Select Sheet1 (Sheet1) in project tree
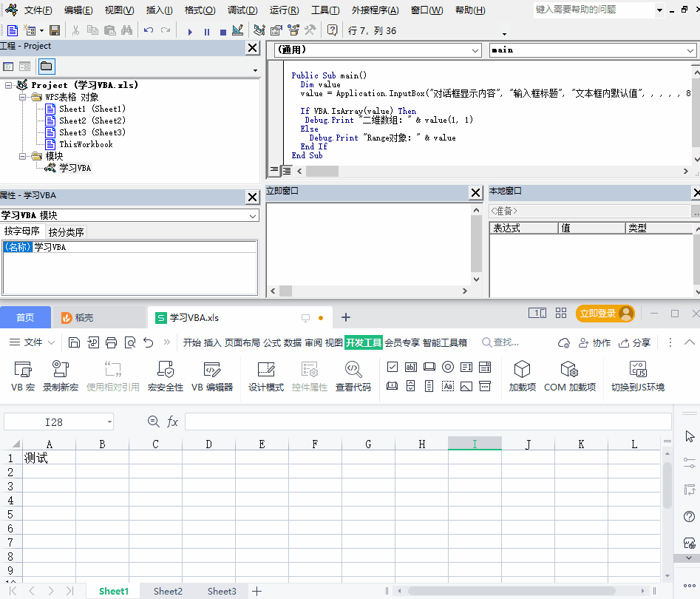700x599 pixels. tap(92, 109)
